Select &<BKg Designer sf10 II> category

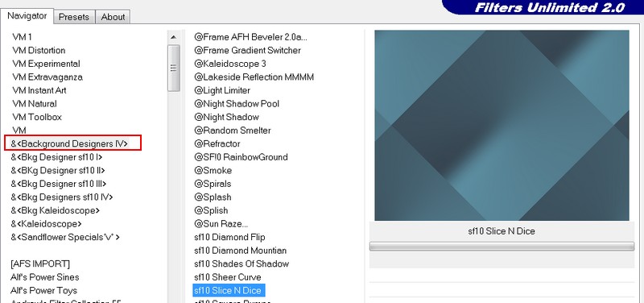tap(57, 170)
